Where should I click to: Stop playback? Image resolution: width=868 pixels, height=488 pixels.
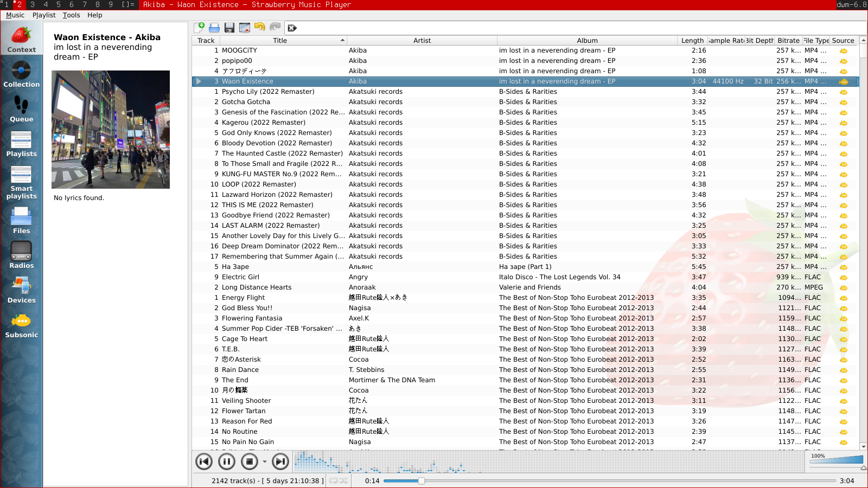tap(250, 461)
